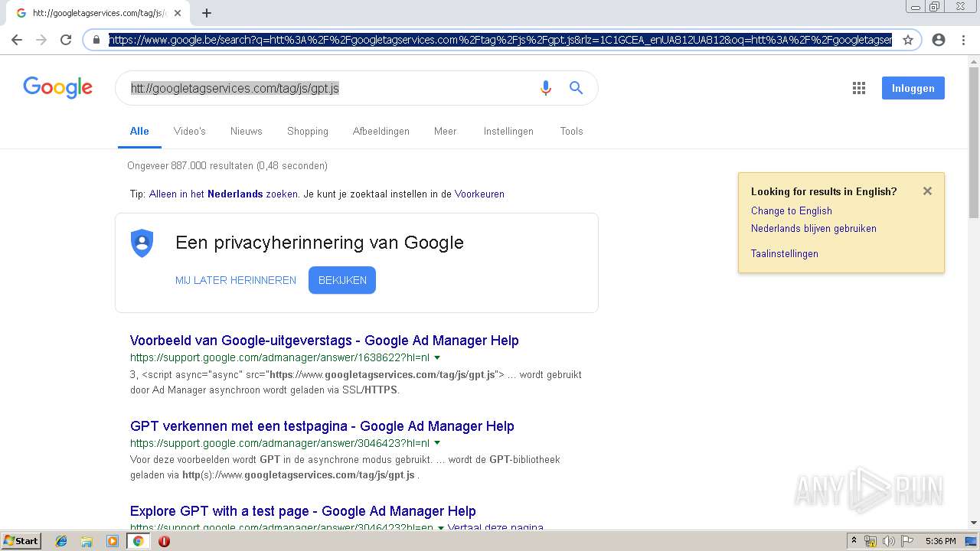Close the googletagservices search tab
Viewport: 980px width, 551px height.
coord(178,13)
